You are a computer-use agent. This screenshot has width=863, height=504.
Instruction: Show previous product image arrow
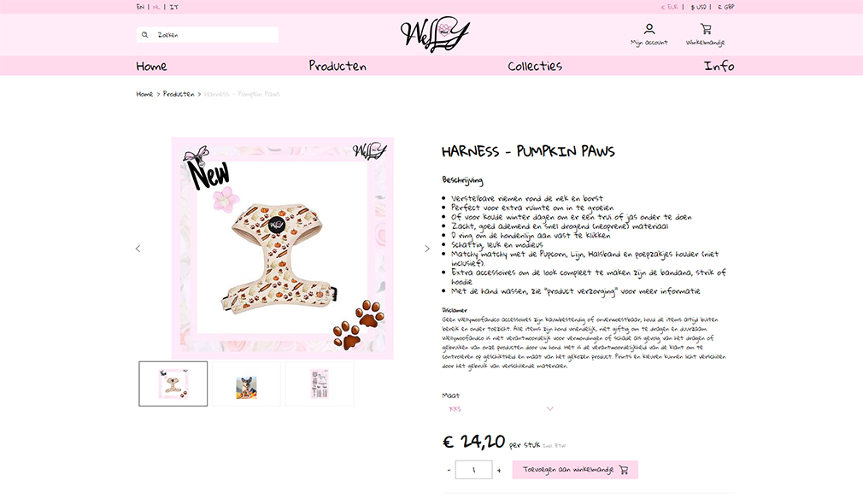point(138,249)
